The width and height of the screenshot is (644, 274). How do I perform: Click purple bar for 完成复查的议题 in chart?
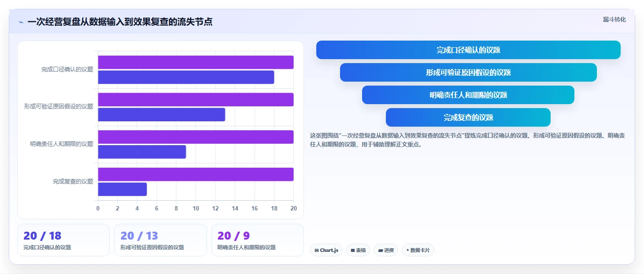[x=196, y=174]
